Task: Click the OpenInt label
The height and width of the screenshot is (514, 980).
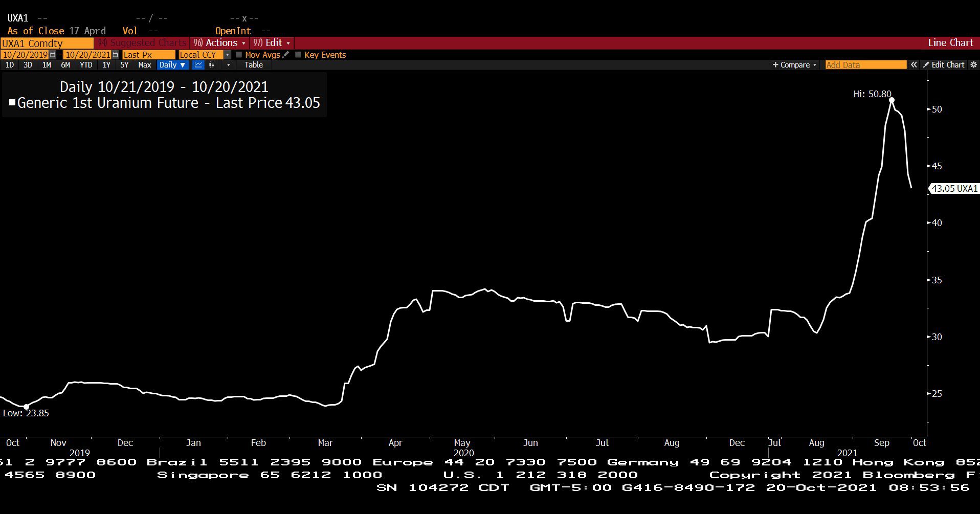Action: click(x=233, y=31)
